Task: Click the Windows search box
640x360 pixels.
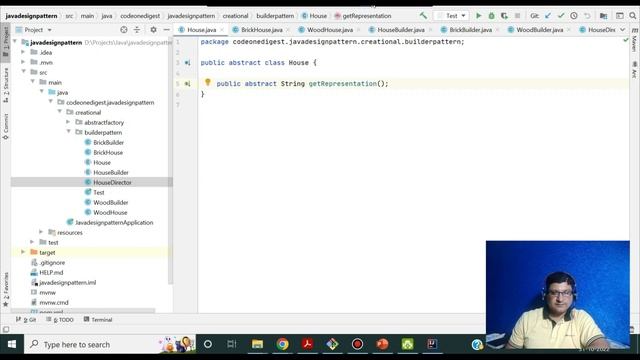Action: [x=110, y=344]
